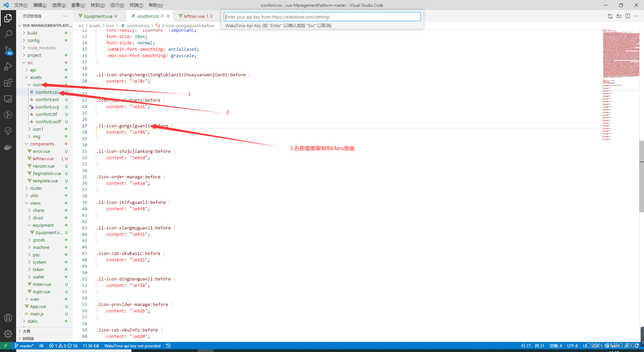Toggle word wrap icon in editor toolbar
The width and height of the screenshot is (644, 352).
619,16
